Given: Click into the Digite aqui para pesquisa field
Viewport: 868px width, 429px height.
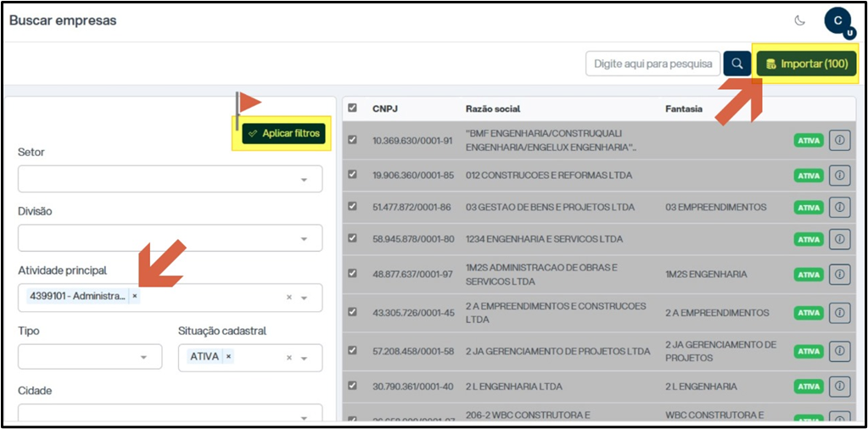Looking at the screenshot, I should pos(653,64).
